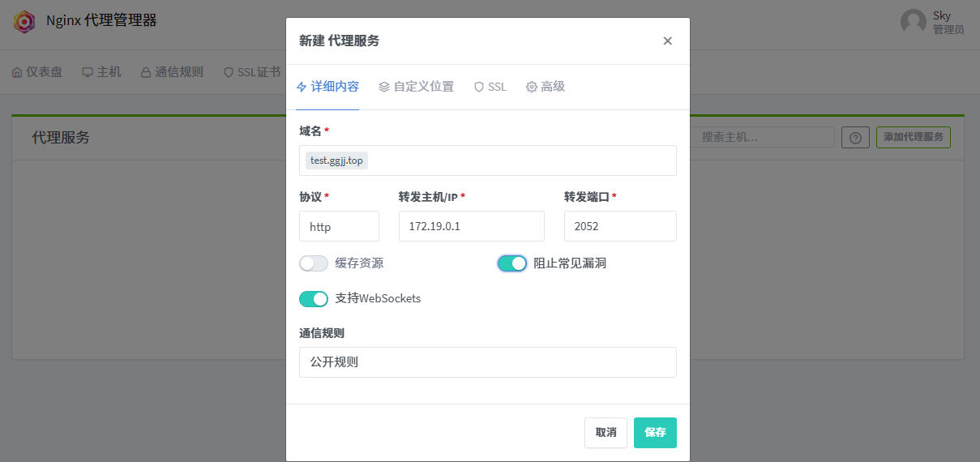This screenshot has height=462, width=980.
Task: Click the 取消 cancel button
Action: point(606,433)
